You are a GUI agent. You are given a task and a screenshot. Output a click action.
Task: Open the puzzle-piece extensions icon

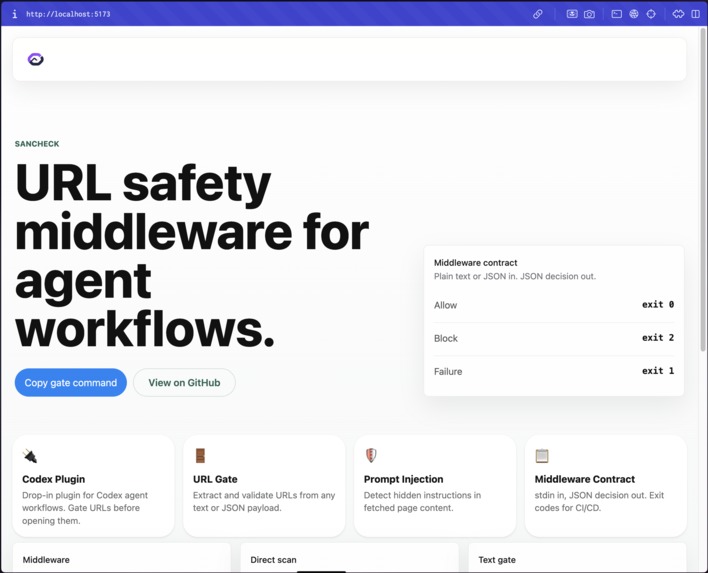pos(678,14)
